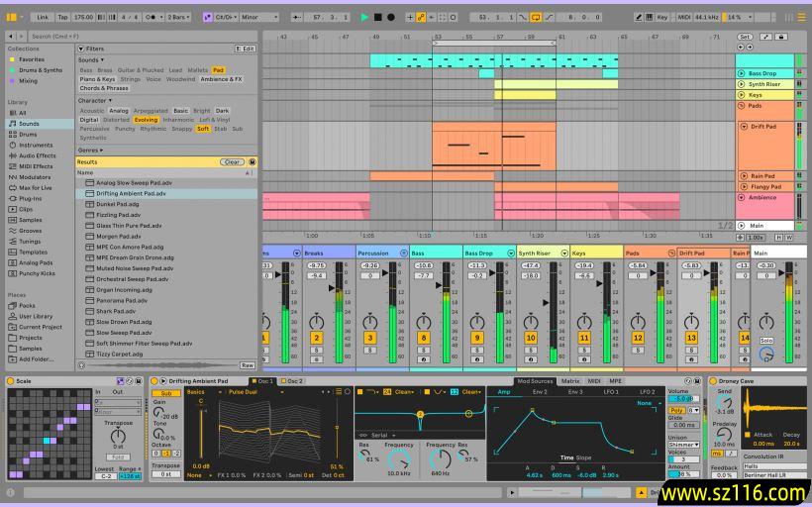812x507 pixels.
Task: Click Audio Effects in the library sidebar
Action: coord(38,155)
